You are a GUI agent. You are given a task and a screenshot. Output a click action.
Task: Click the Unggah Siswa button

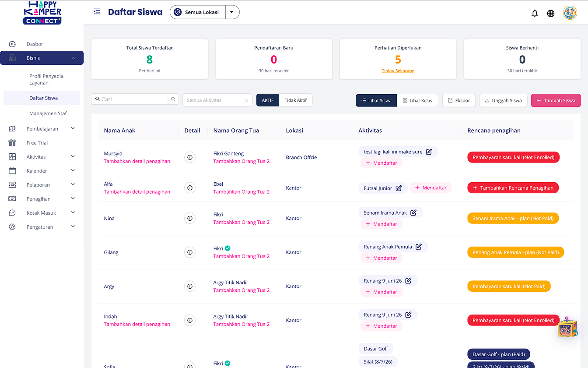[x=503, y=100]
